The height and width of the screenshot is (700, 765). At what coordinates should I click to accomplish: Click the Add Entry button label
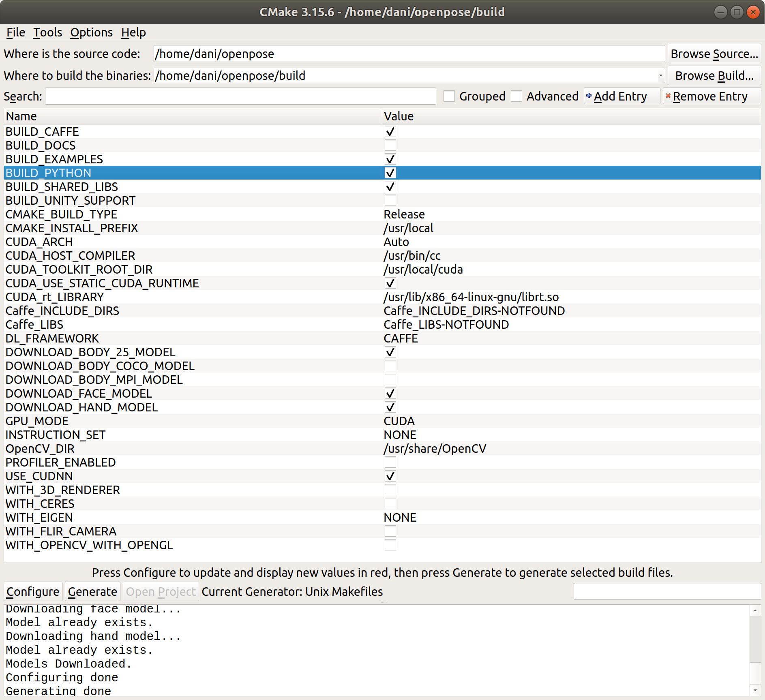pyautogui.click(x=620, y=96)
